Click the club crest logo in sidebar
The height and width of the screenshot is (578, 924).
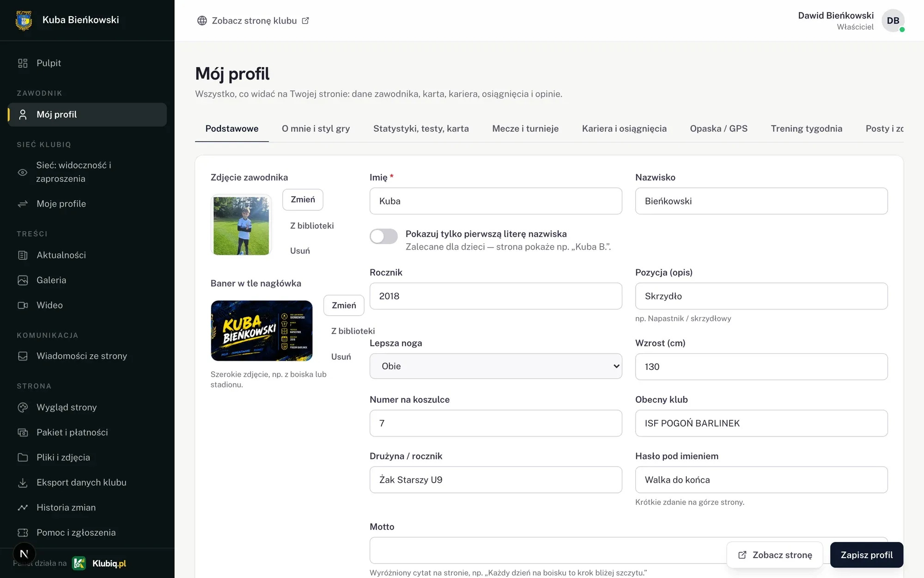pos(24,20)
